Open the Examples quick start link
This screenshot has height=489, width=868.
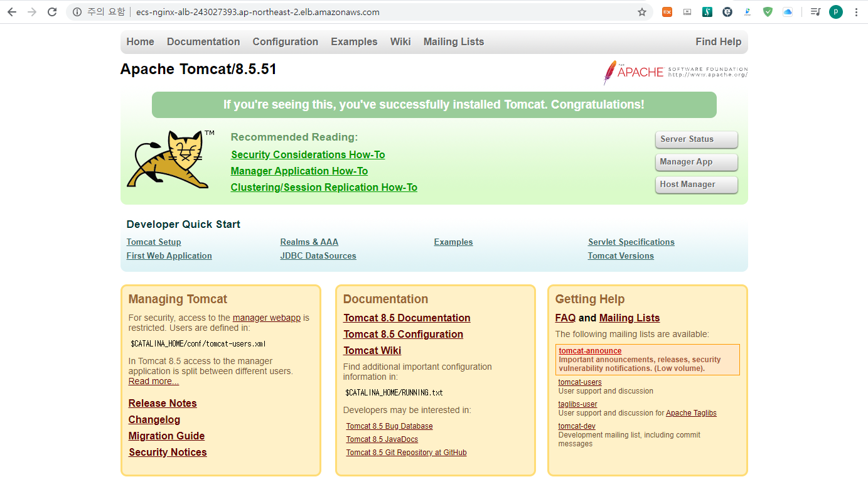(453, 242)
